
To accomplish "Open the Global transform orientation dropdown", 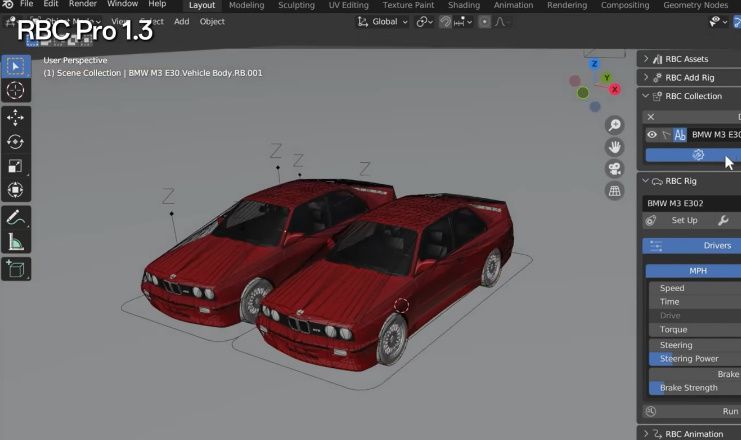I will [x=384, y=21].
